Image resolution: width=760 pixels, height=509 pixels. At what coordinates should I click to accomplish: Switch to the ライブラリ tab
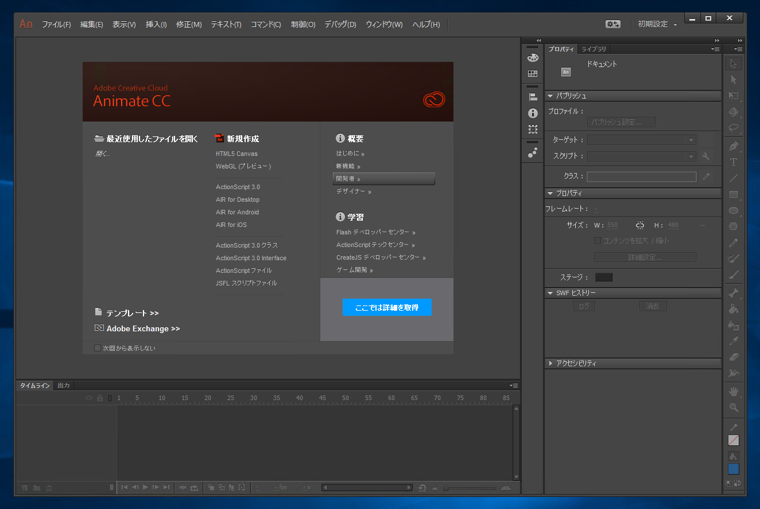[594, 49]
